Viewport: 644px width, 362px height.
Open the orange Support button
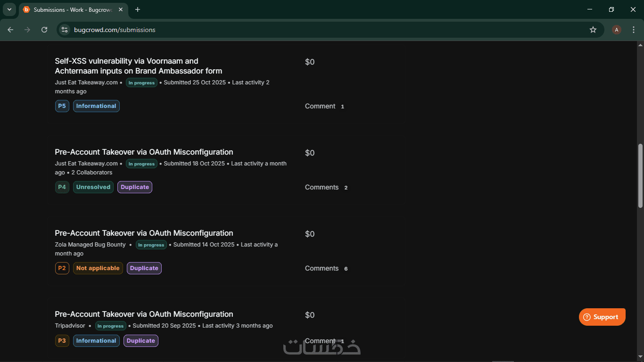(x=602, y=317)
